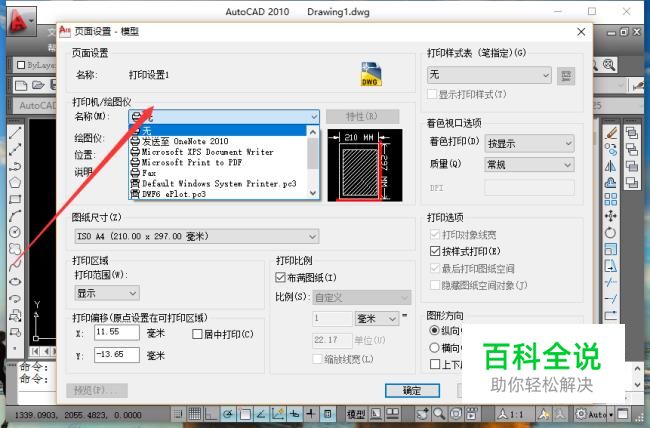Toggle Polar Tracking in status bar

click(x=228, y=413)
